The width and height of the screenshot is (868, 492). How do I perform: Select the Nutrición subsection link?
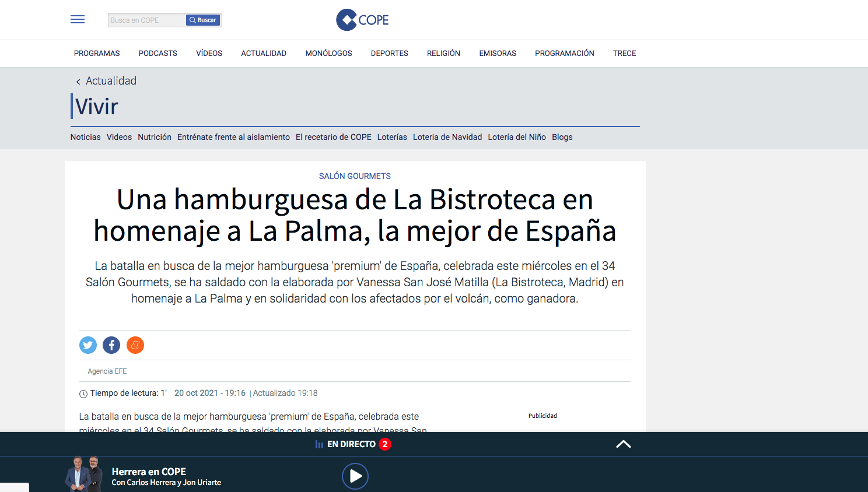(x=155, y=138)
